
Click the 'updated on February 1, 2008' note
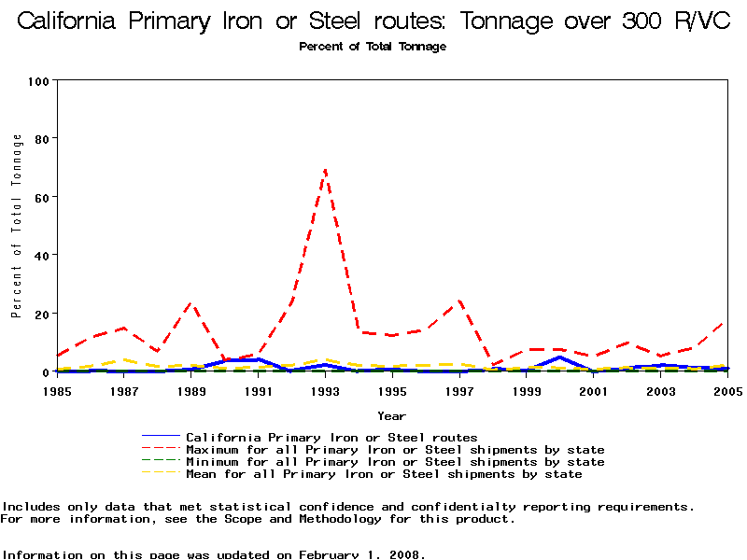tap(213, 554)
